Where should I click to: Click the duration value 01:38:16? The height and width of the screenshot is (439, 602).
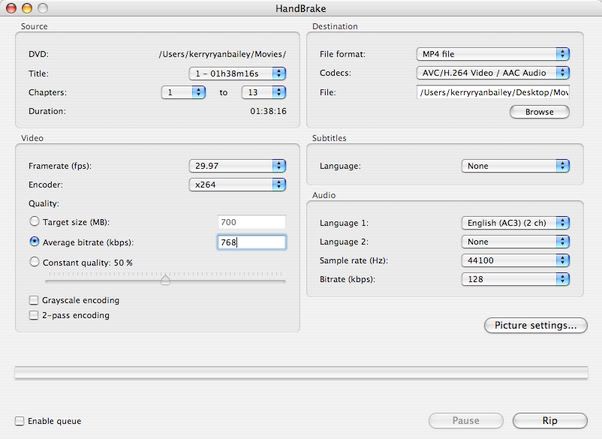click(x=268, y=111)
